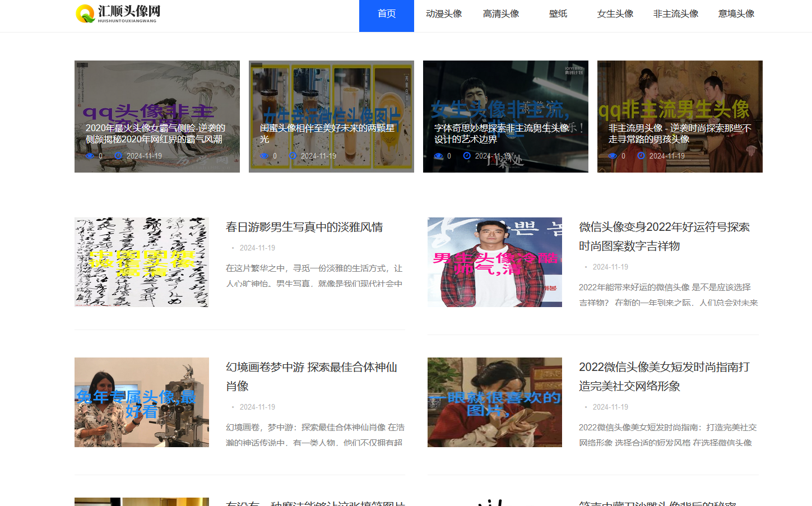
Task: Select the 壁纸 menu item
Action: point(558,14)
